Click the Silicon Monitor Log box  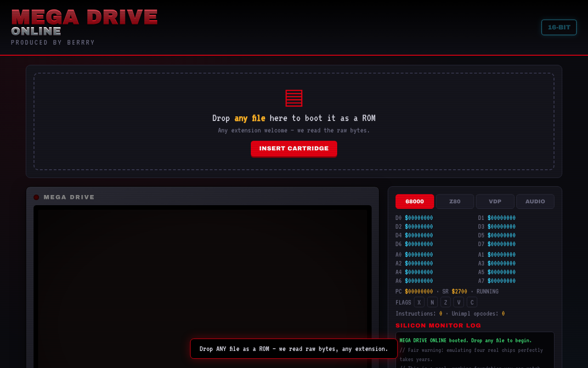click(475, 350)
